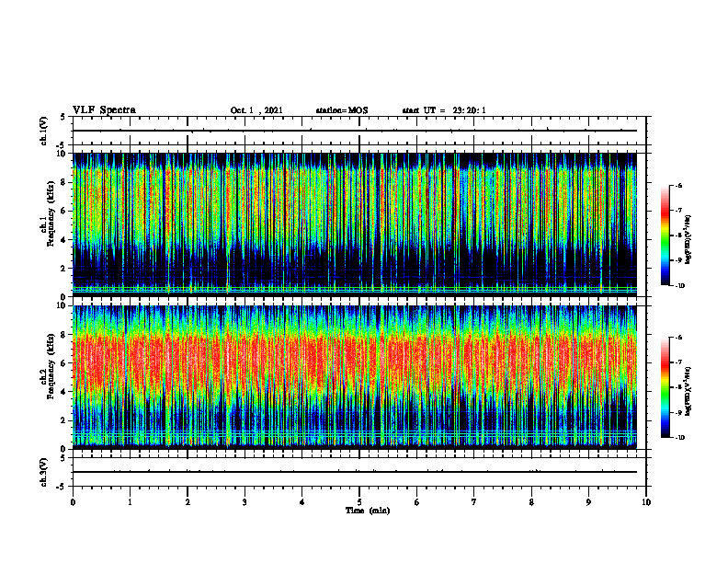This screenshot has width=728, height=563.
Task: Click the "ch.3(V)" axis label
Action: (44, 472)
